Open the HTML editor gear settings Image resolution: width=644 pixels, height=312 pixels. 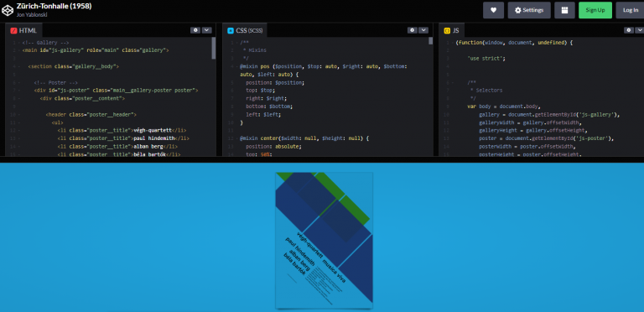click(x=195, y=30)
